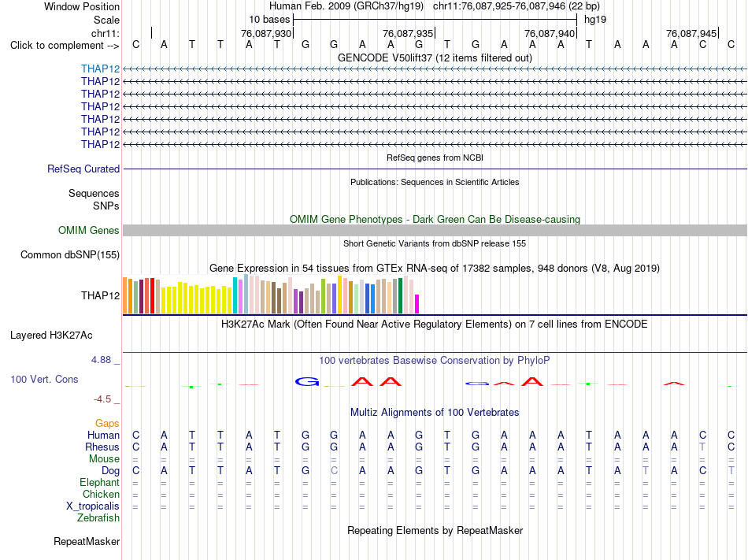This screenshot has height=560, width=748.
Task: Click the "Click to complement -->" label
Action: pyautogui.click(x=65, y=46)
